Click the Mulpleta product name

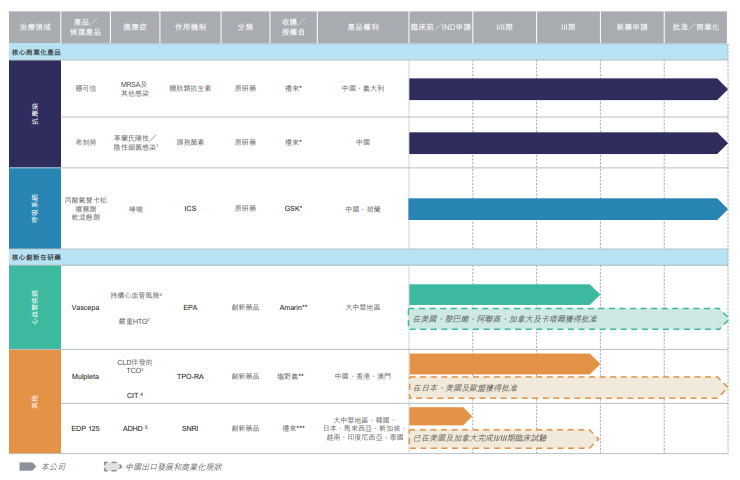[86, 377]
